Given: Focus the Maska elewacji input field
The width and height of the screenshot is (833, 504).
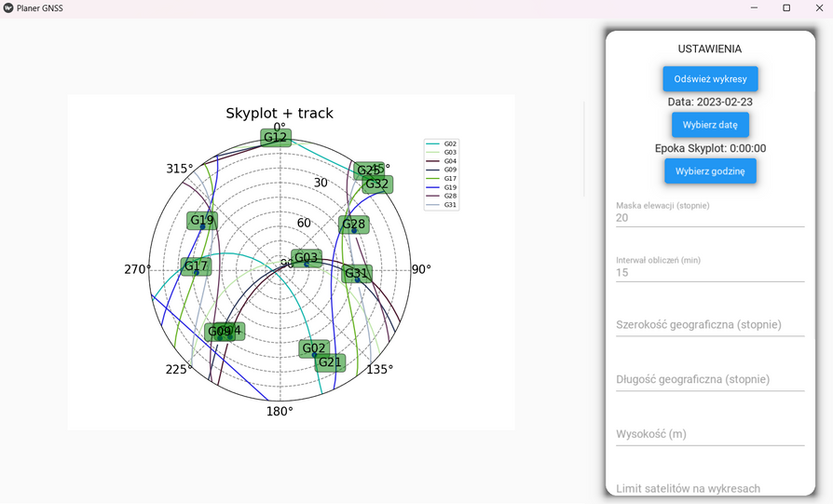Looking at the screenshot, I should pos(710,218).
